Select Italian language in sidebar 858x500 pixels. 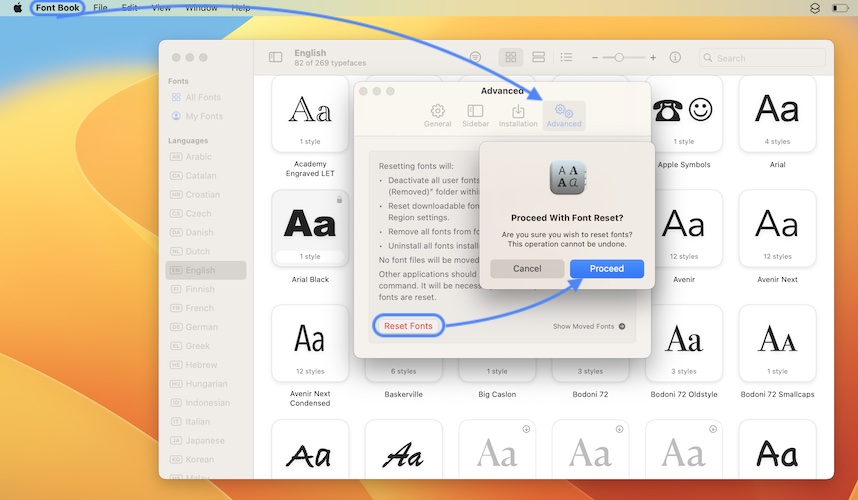(x=206, y=422)
